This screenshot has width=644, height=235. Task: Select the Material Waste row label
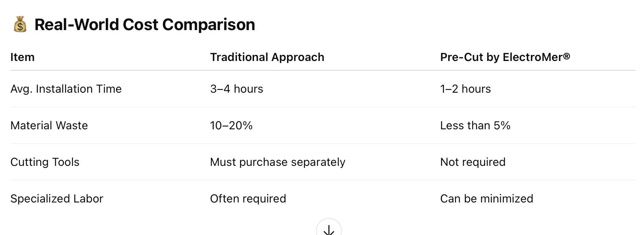point(49,126)
